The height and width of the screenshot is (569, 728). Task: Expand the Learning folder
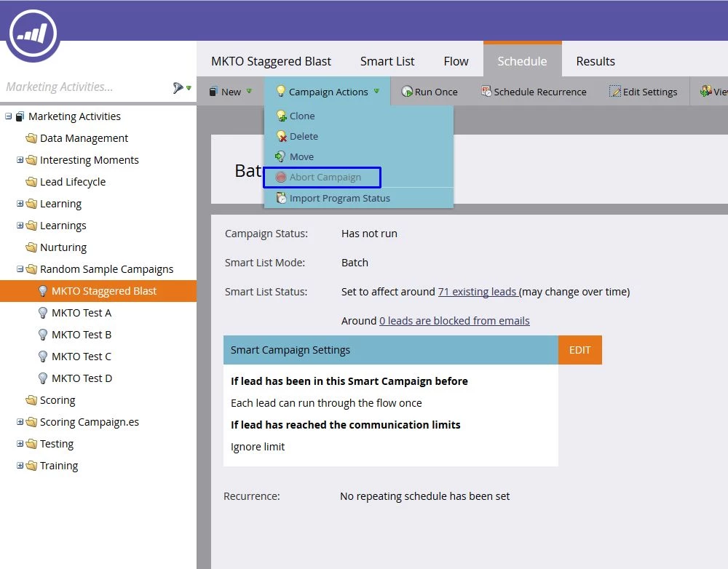pos(20,203)
